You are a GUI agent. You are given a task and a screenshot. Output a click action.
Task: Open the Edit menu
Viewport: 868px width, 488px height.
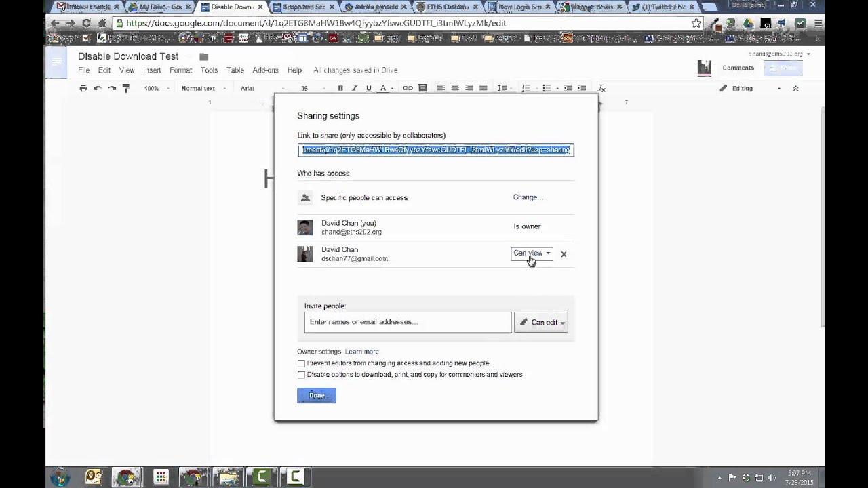[104, 70]
